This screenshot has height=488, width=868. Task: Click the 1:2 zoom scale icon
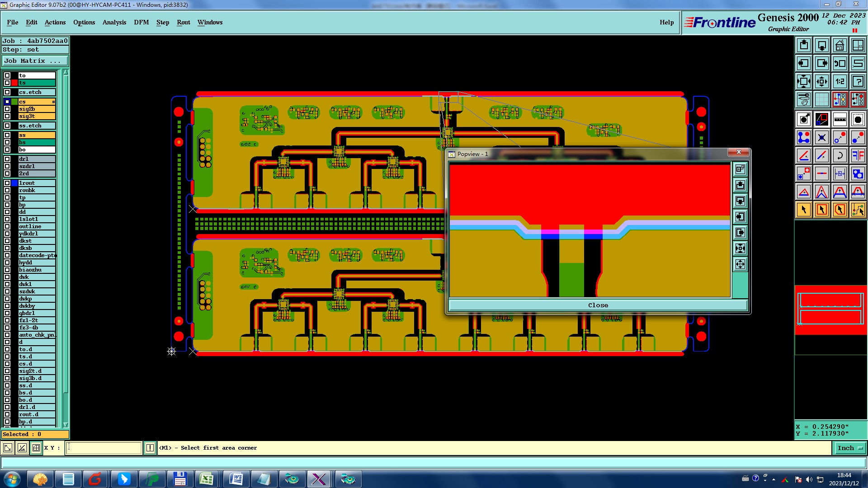click(x=840, y=81)
